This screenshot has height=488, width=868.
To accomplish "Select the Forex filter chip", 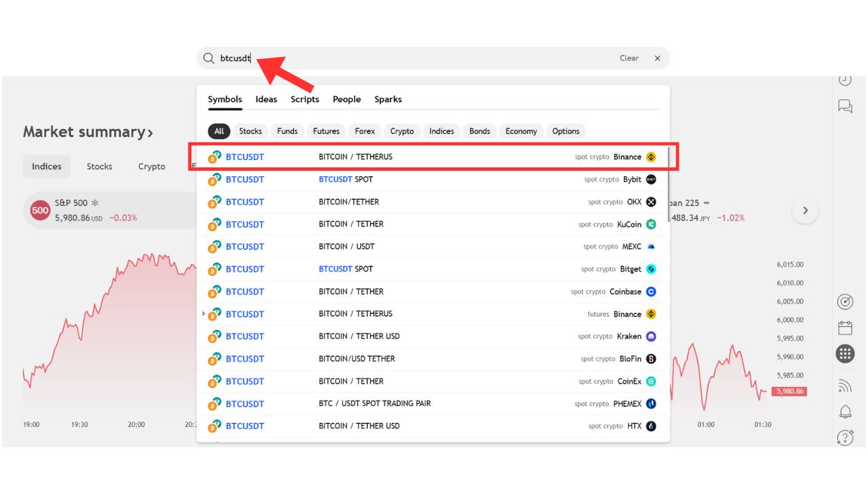I will pos(365,131).
